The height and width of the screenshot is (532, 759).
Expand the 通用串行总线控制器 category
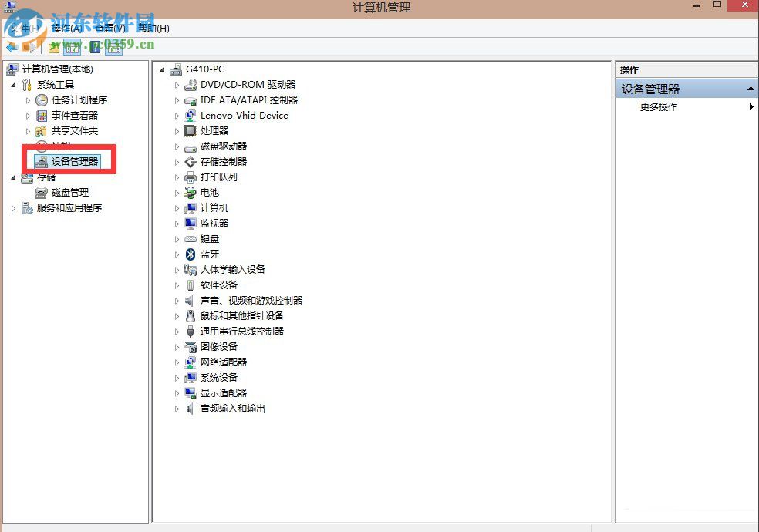(177, 332)
